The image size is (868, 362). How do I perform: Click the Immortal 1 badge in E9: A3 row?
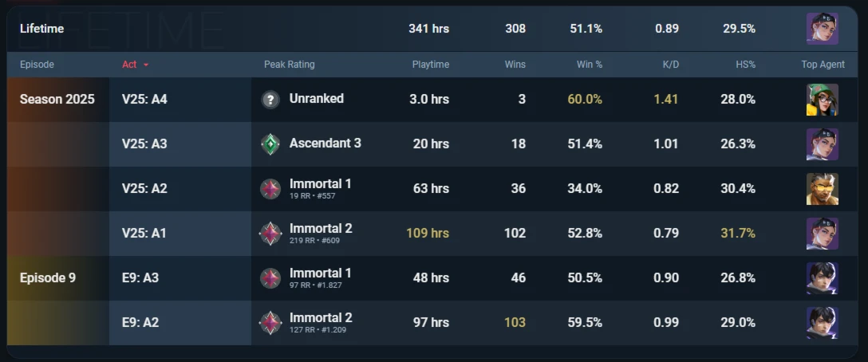pos(270,277)
